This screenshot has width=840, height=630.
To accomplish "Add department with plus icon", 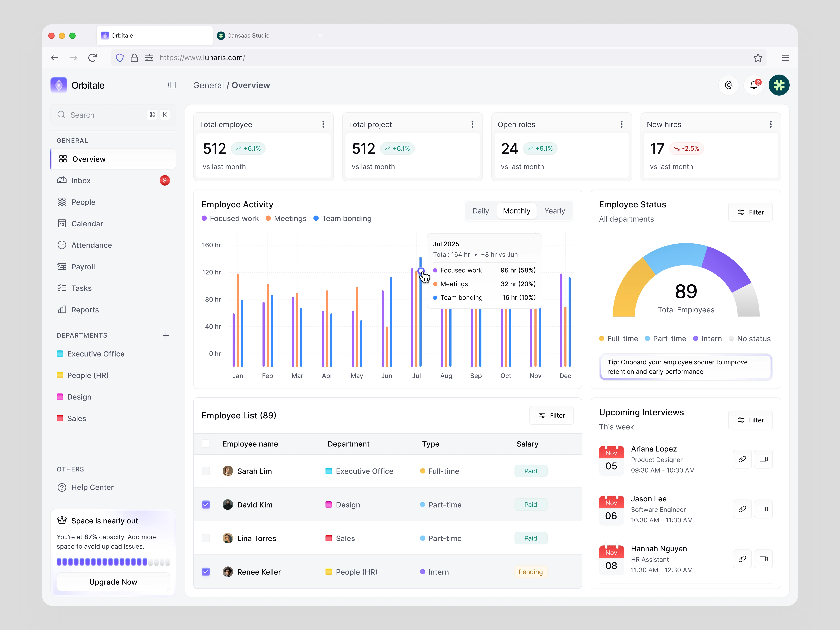I will point(166,335).
